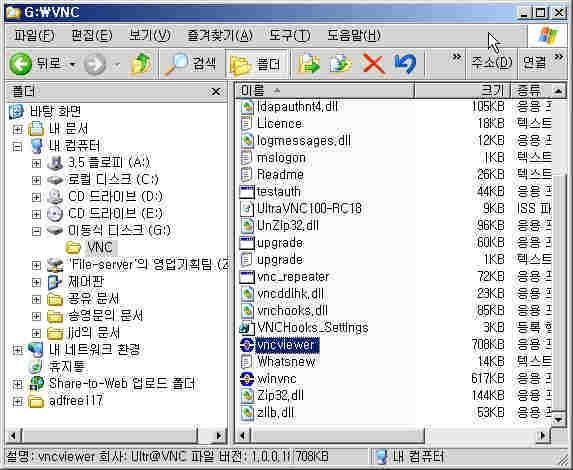Viewport: 573px width, 470px height.
Task: Click the 연결 links toolbar label
Action: (534, 64)
